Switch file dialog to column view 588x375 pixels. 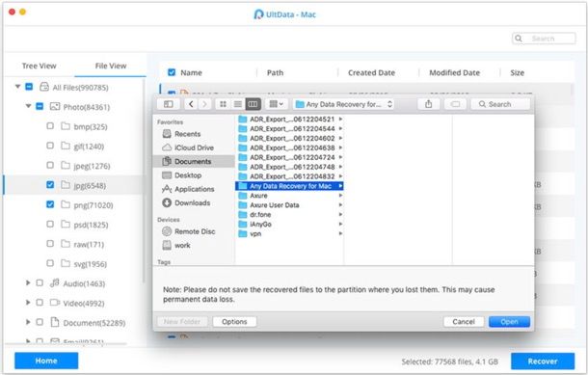click(x=253, y=104)
